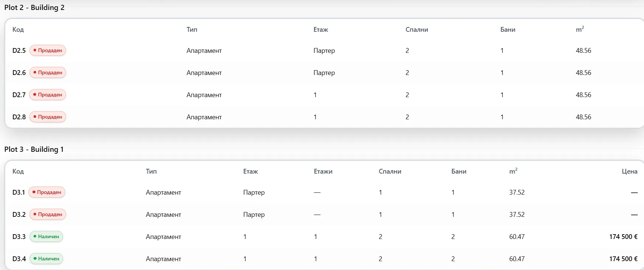The height and width of the screenshot is (270, 644).
Task: Click the Наличен badge next to D3.4
Action: click(x=46, y=259)
